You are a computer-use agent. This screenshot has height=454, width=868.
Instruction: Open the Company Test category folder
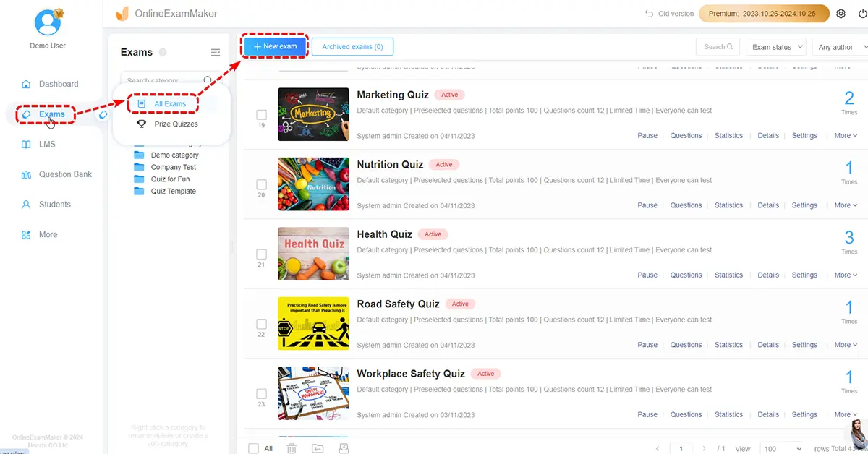click(x=173, y=167)
